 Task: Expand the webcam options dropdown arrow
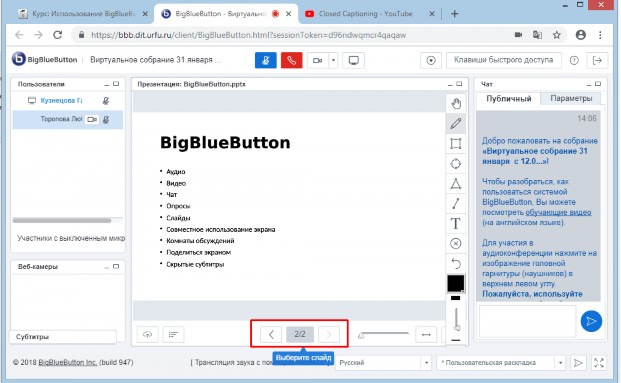point(333,61)
